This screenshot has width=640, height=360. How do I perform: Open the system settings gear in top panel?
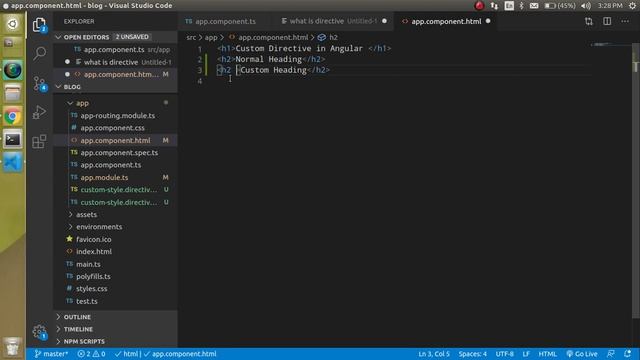click(633, 6)
